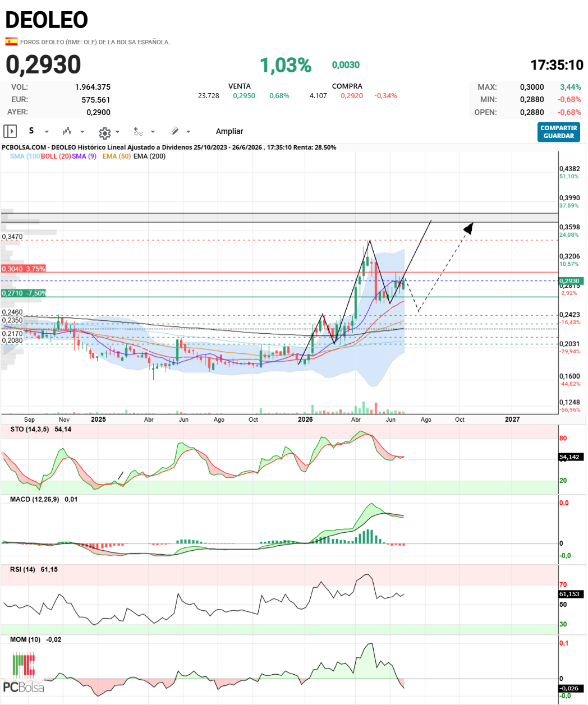The height and width of the screenshot is (705, 588).
Task: Click the OPEN value 0,2880
Action: (532, 112)
